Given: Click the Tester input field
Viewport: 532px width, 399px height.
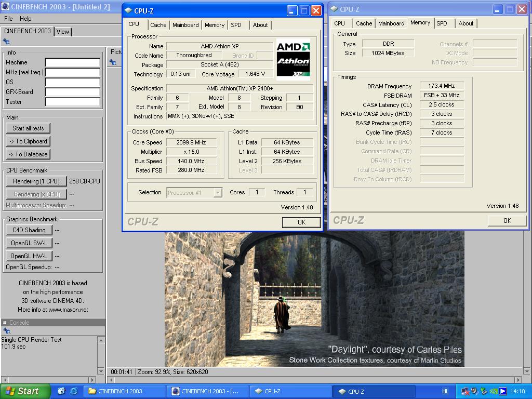Looking at the screenshot, I should coord(73,102).
